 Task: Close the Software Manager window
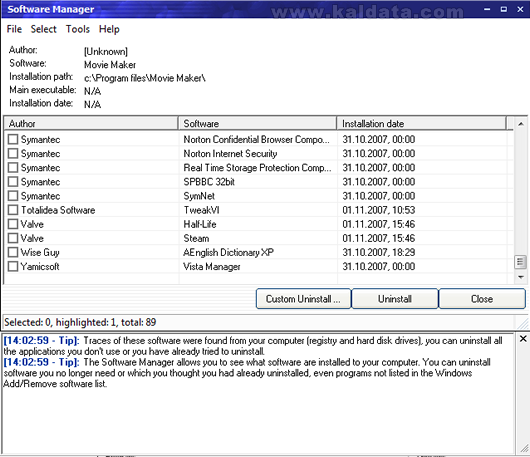click(x=520, y=9)
